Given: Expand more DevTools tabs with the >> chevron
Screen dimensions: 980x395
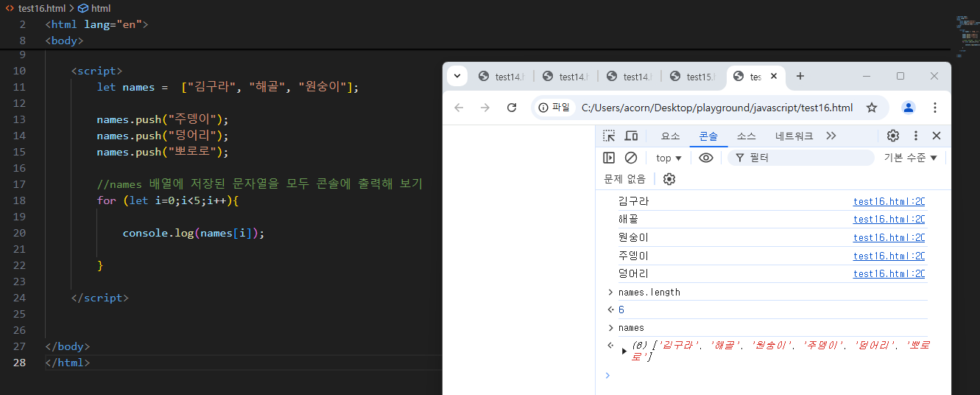Looking at the screenshot, I should [831, 136].
